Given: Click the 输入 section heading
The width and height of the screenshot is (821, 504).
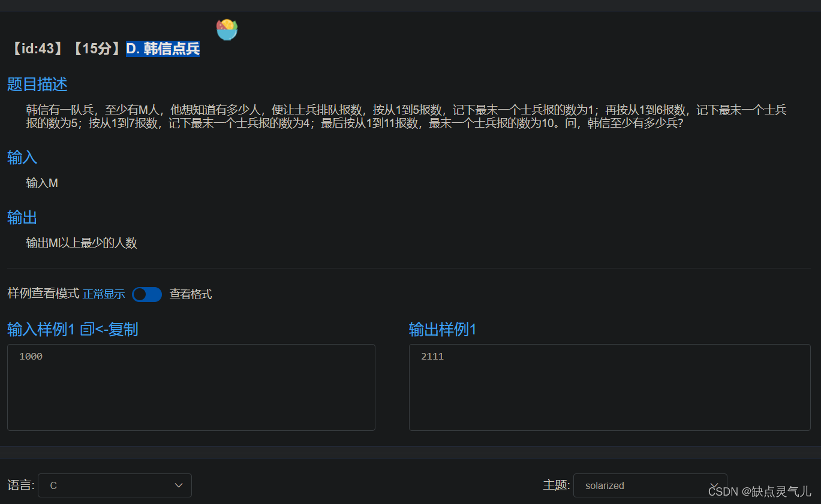Looking at the screenshot, I should click(x=22, y=157).
